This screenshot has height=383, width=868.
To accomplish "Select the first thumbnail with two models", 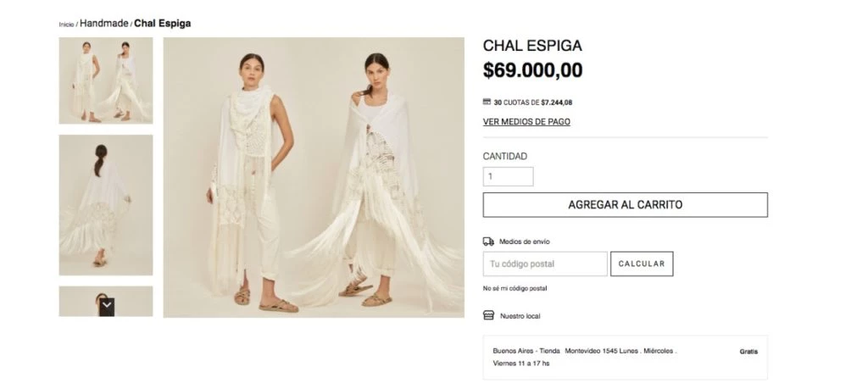I will [x=106, y=80].
